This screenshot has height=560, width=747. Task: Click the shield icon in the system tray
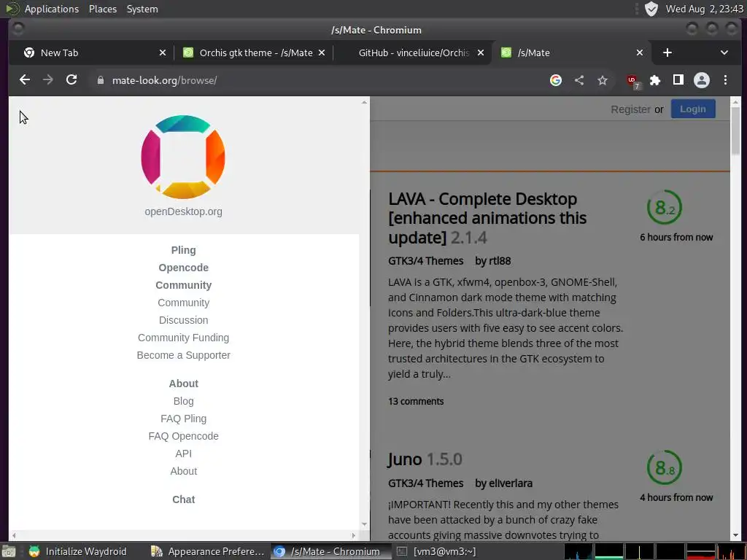pos(651,9)
